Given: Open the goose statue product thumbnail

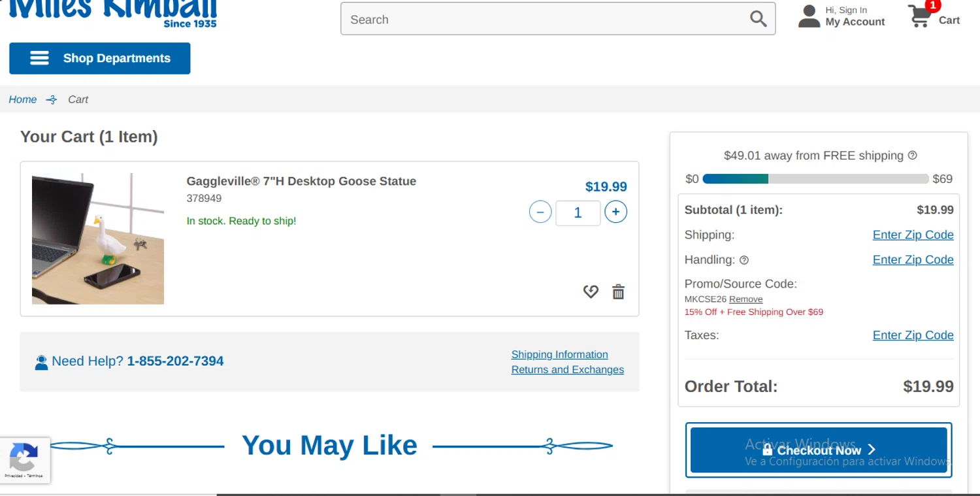Looking at the screenshot, I should (x=98, y=239).
